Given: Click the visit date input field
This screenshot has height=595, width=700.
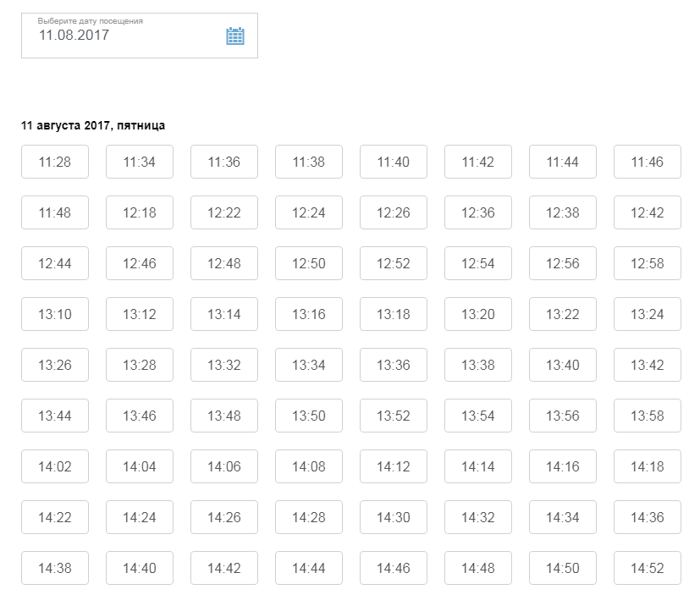Looking at the screenshot, I should (x=119, y=36).
